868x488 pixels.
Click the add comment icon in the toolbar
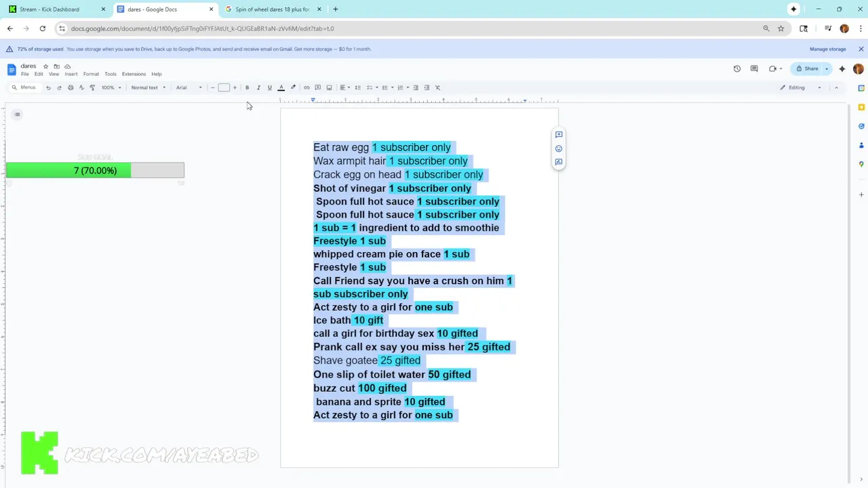tap(317, 87)
